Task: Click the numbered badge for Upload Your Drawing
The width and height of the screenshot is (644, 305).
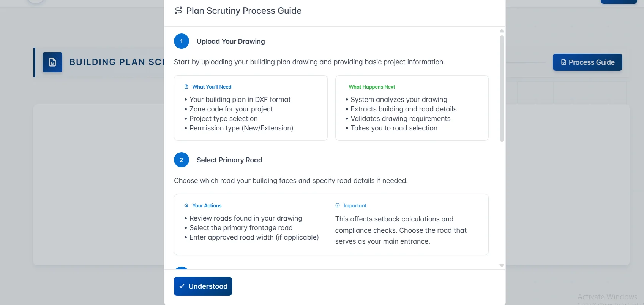Action: coord(181,41)
